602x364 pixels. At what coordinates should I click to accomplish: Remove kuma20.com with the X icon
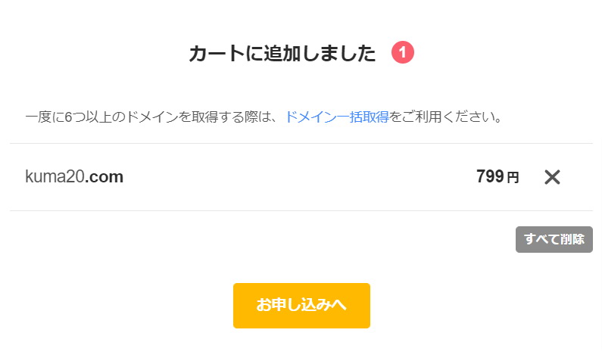point(552,177)
